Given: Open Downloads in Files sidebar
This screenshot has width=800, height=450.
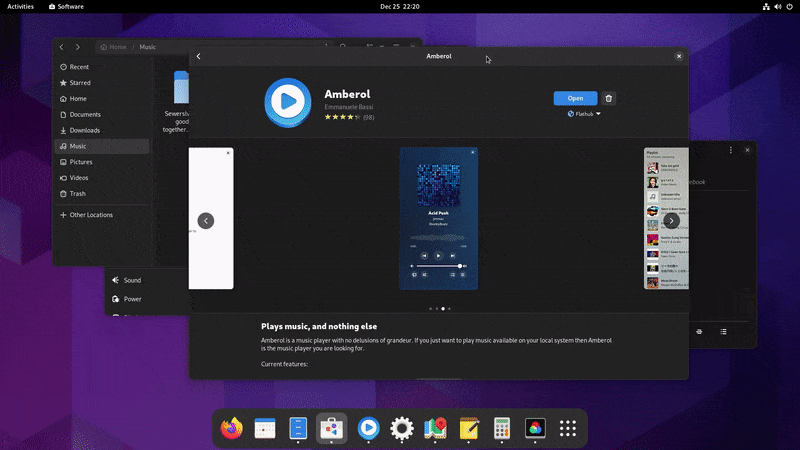Looking at the screenshot, I should click(102, 130).
